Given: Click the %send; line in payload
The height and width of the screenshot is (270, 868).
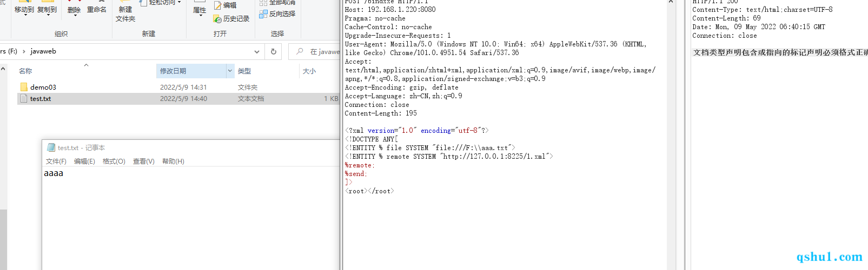Looking at the screenshot, I should coord(356,174).
